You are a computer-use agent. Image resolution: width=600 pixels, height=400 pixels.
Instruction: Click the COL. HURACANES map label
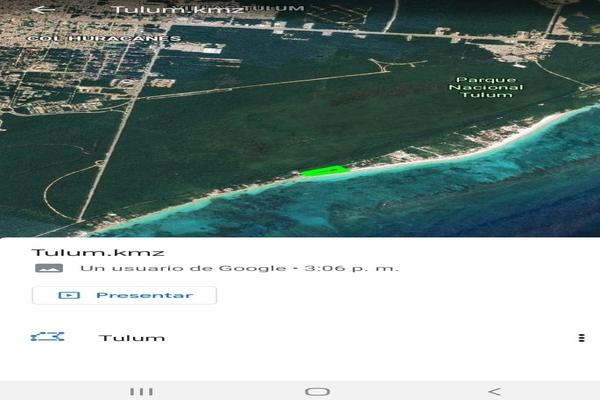click(x=104, y=39)
